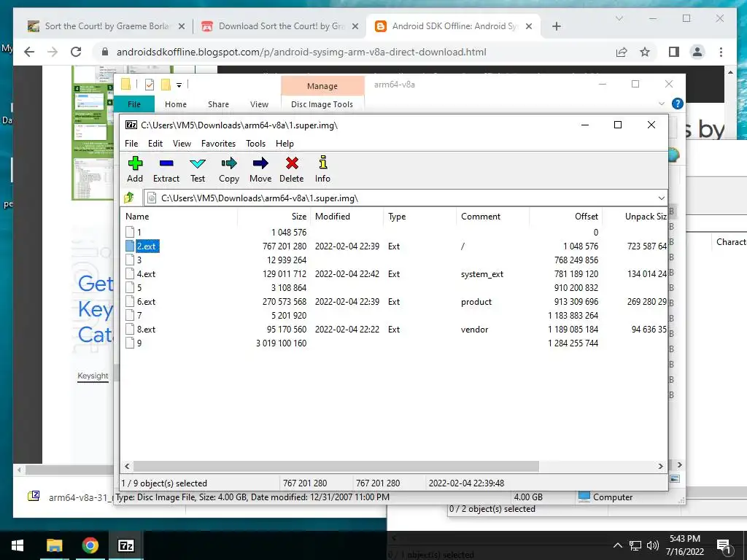The width and height of the screenshot is (747, 560).
Task: Close the Android SDK Offline tab
Action: (x=529, y=26)
